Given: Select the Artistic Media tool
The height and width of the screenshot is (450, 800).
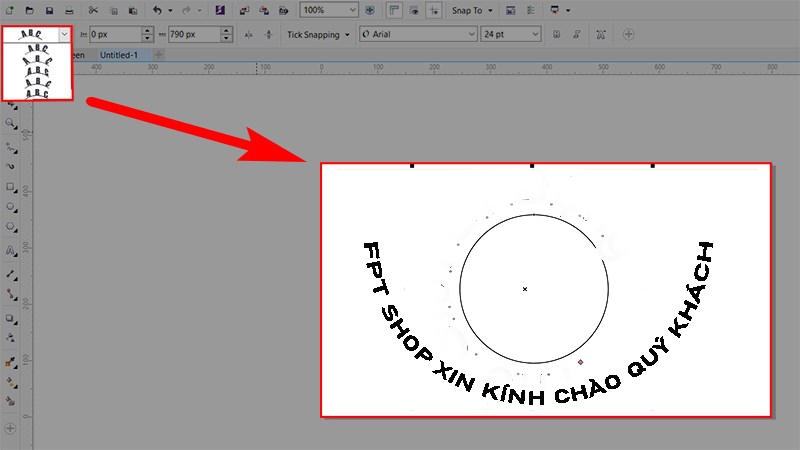Looking at the screenshot, I should pyautogui.click(x=10, y=166).
